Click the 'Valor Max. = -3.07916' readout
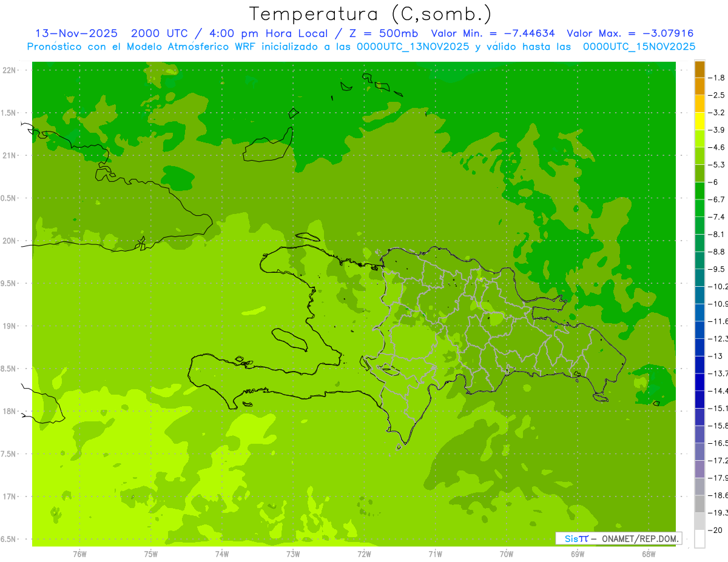Viewport: 728px width, 562px height. 630,33
